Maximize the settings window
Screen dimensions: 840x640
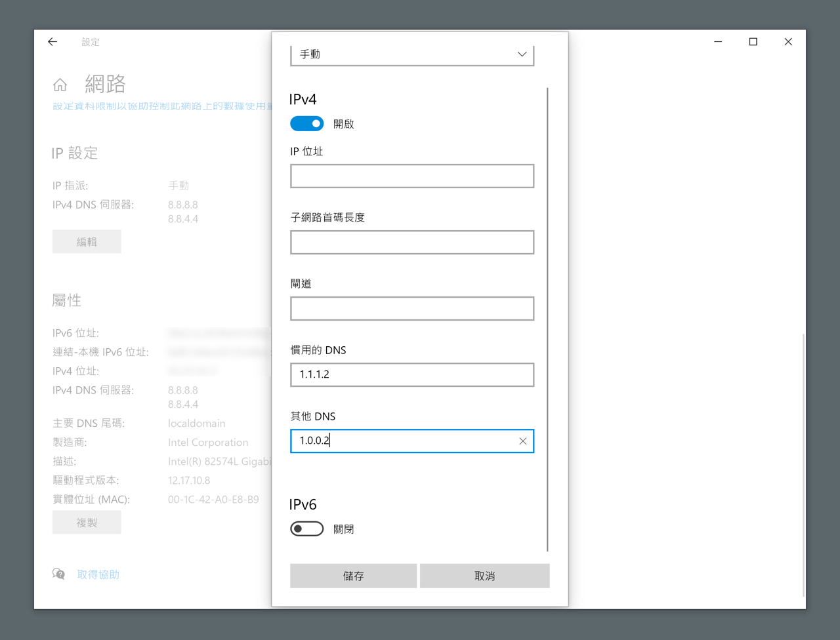tap(753, 42)
